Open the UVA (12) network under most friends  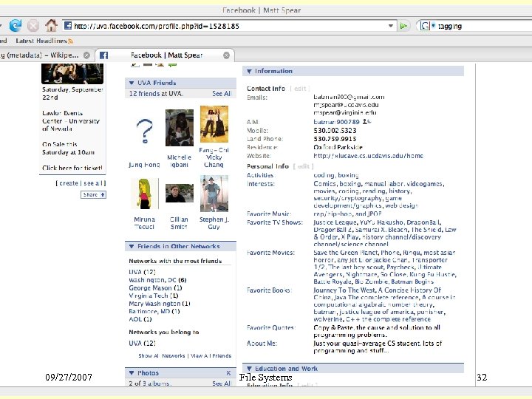pyautogui.click(x=142, y=272)
